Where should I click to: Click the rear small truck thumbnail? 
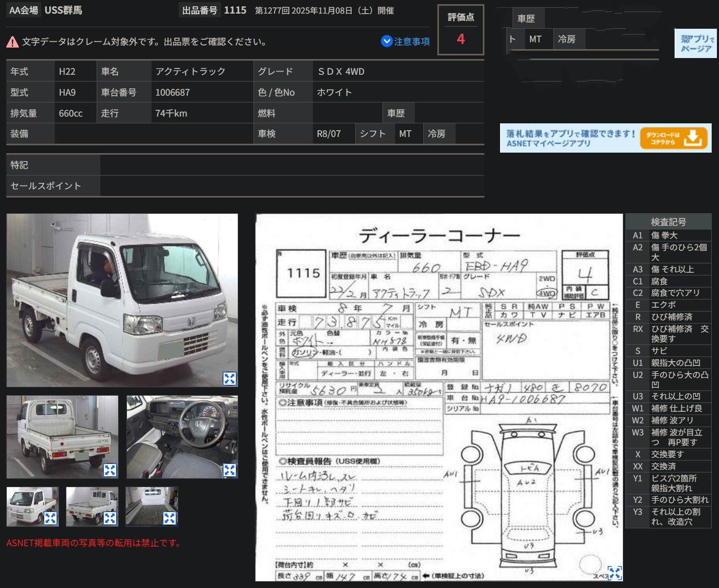tap(92, 506)
